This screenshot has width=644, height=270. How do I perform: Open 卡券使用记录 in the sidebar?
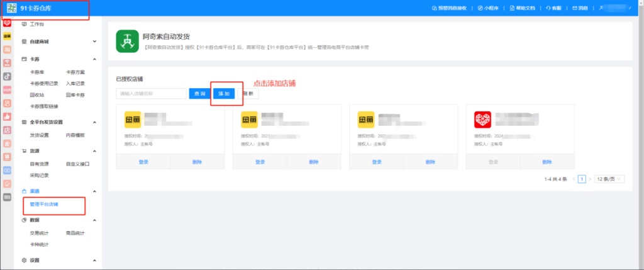44,84
